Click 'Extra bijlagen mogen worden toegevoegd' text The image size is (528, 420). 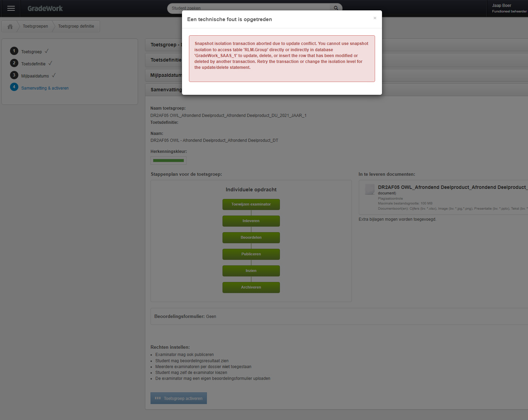[x=397, y=219]
